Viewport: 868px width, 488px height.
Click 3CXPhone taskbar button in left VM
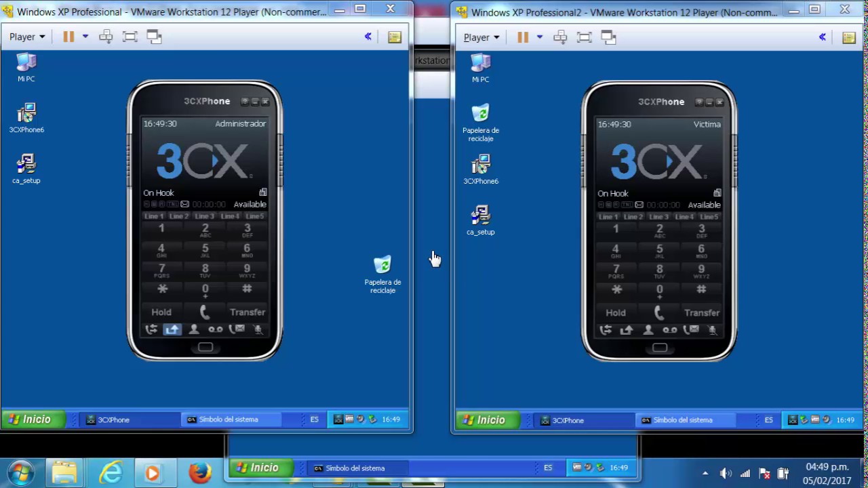tap(129, 420)
